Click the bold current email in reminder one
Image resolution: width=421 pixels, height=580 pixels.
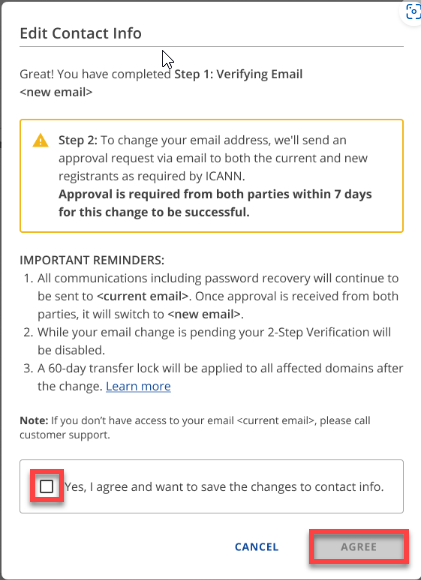(144, 296)
